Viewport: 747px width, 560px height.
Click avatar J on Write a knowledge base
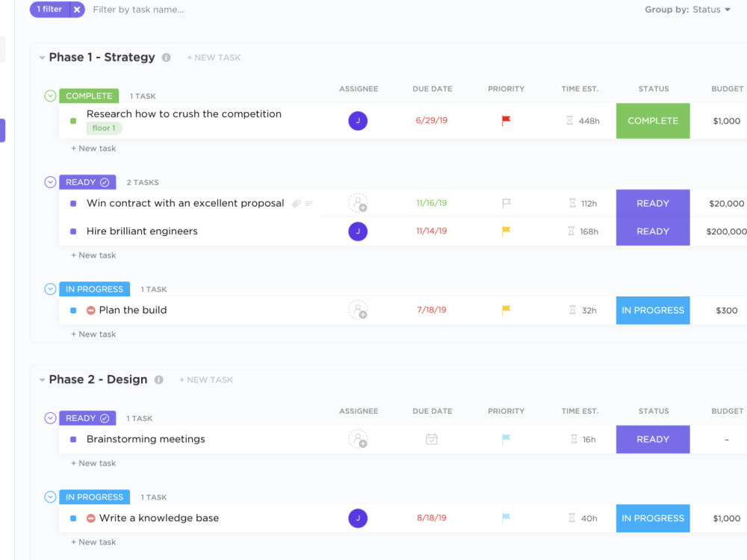pyautogui.click(x=358, y=518)
